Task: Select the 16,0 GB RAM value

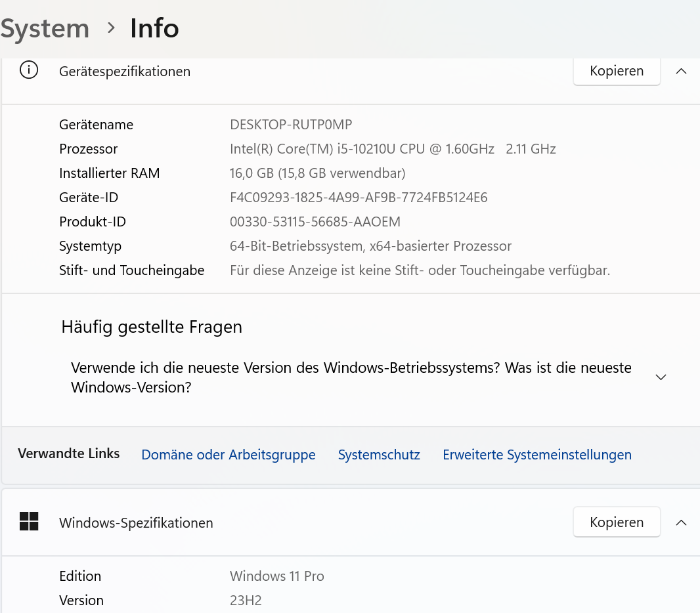Action: click(x=317, y=173)
